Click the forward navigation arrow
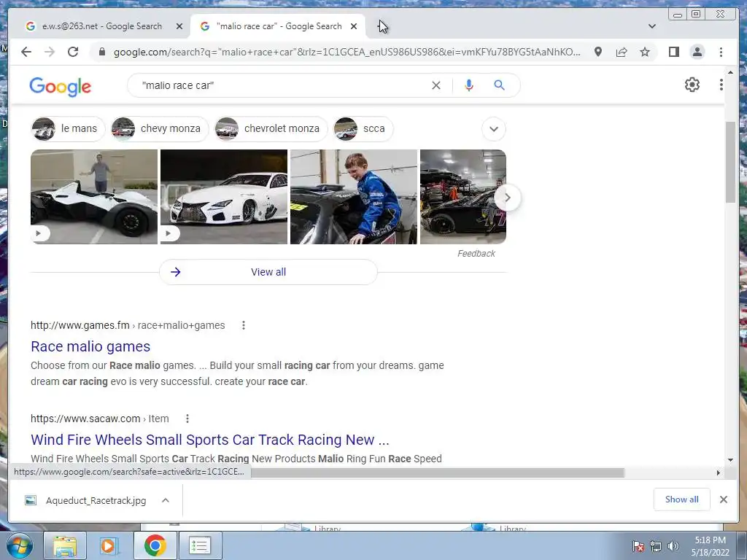 (50, 52)
